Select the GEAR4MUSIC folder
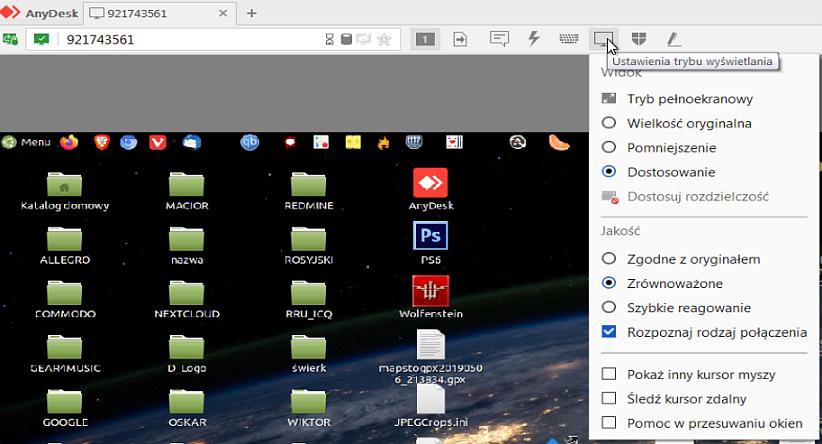The image size is (822, 444). click(x=64, y=353)
